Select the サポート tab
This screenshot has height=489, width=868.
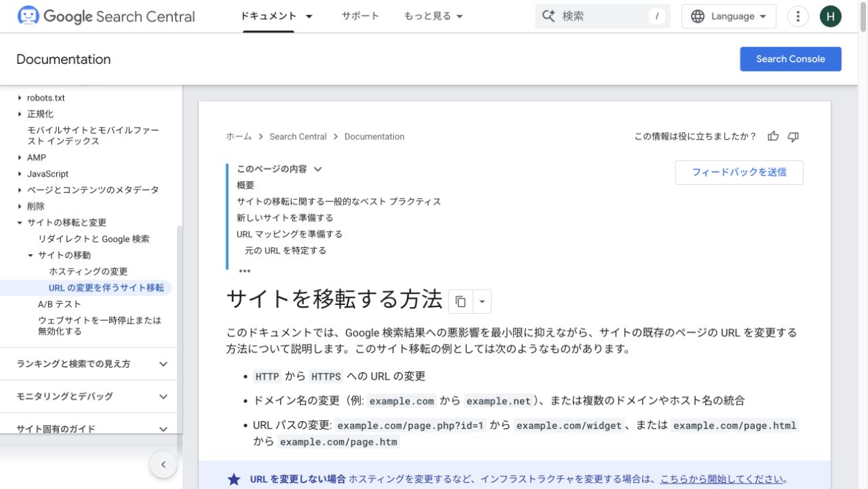pyautogui.click(x=360, y=16)
